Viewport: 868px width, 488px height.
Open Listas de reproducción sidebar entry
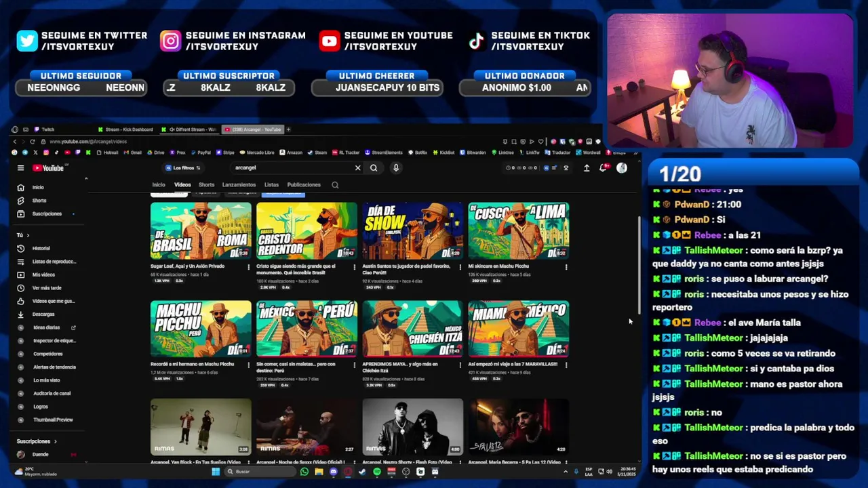[47, 262]
